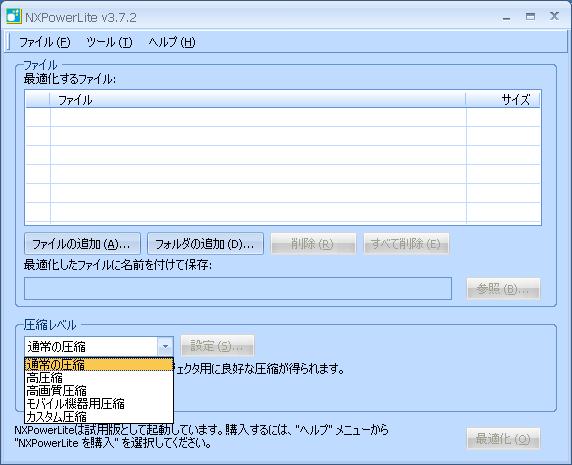572x465 pixels.
Task: Select 高圧縮 from the compression list
Action: 99,378
